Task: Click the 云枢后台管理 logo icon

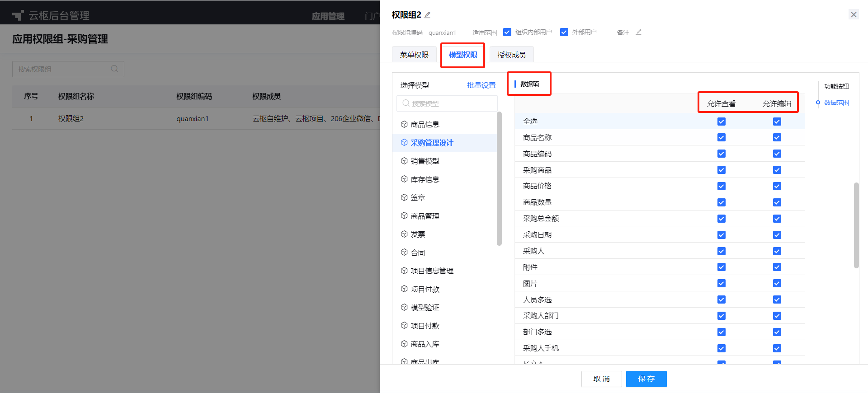Action: point(18,16)
